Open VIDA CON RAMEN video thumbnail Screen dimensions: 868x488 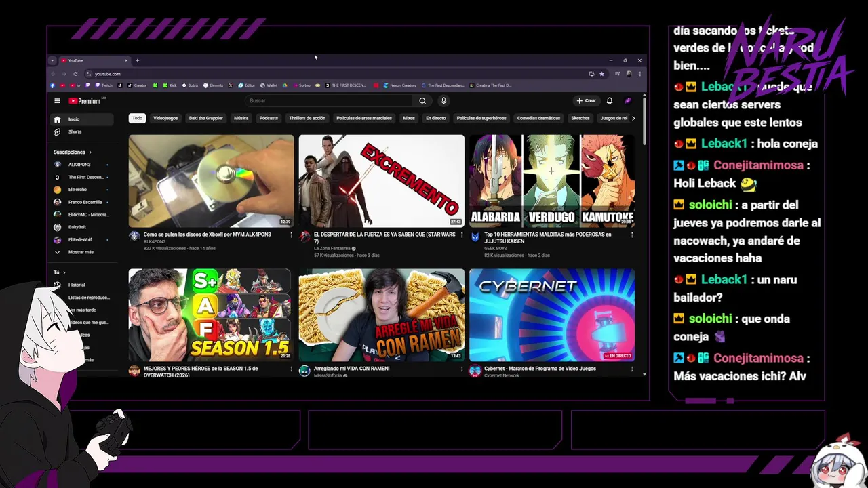click(x=382, y=315)
